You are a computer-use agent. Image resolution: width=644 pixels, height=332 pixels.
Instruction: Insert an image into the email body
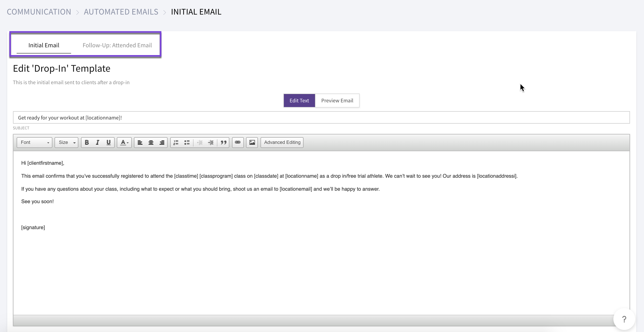pyautogui.click(x=251, y=142)
